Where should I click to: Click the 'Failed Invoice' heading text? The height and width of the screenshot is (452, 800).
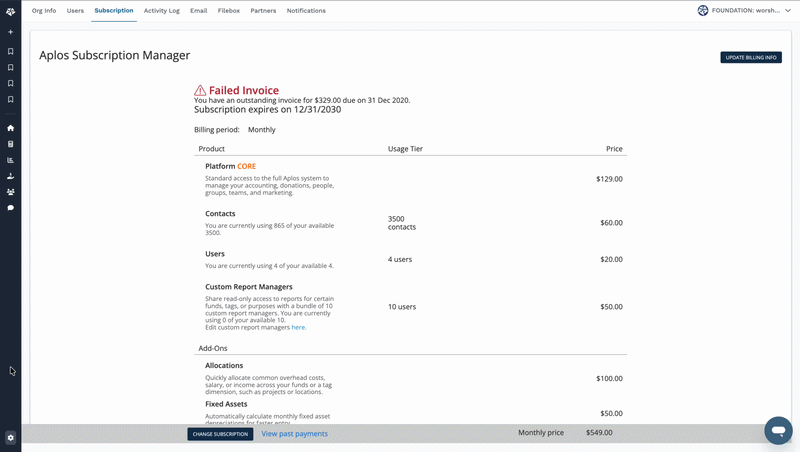pos(244,90)
